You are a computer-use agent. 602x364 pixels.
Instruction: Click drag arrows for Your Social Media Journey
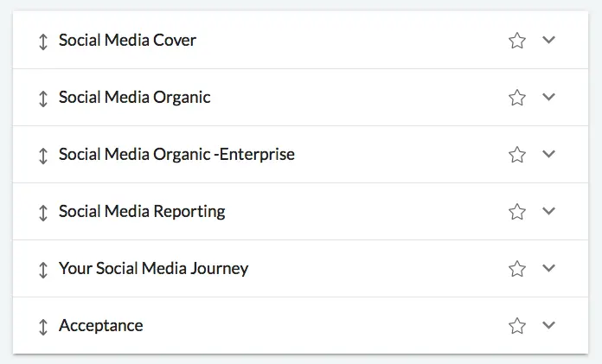42,269
